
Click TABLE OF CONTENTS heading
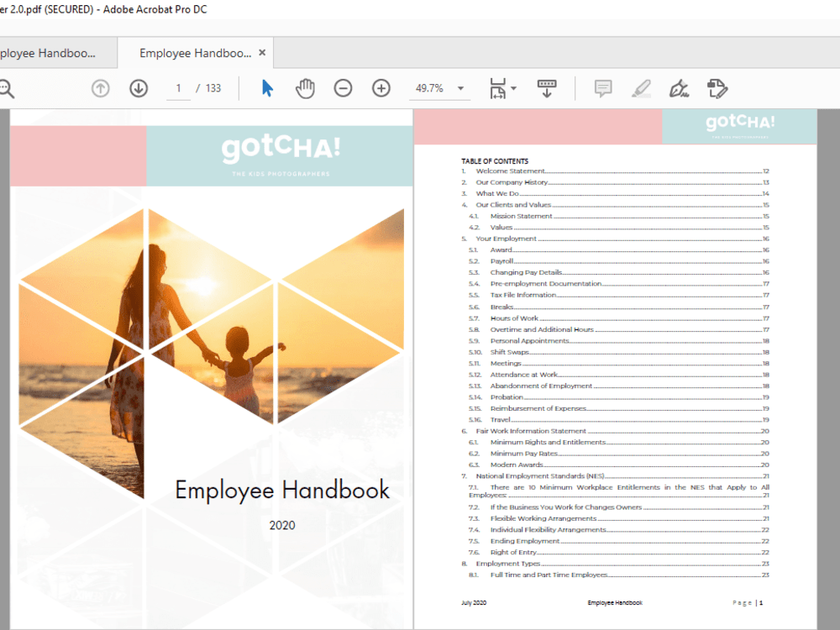coord(495,160)
